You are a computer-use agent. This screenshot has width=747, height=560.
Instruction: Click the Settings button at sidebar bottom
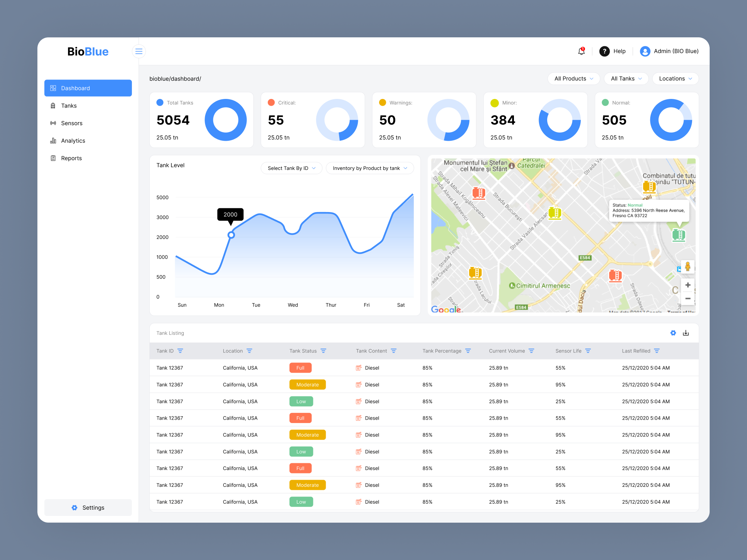[88, 508]
